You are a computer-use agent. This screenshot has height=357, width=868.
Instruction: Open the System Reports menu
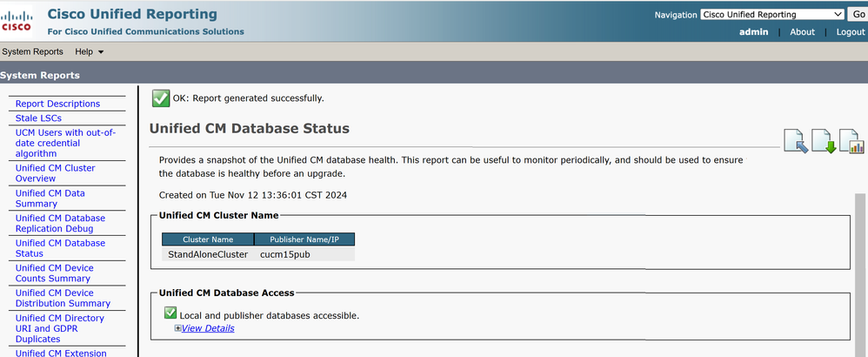pyautogui.click(x=33, y=51)
